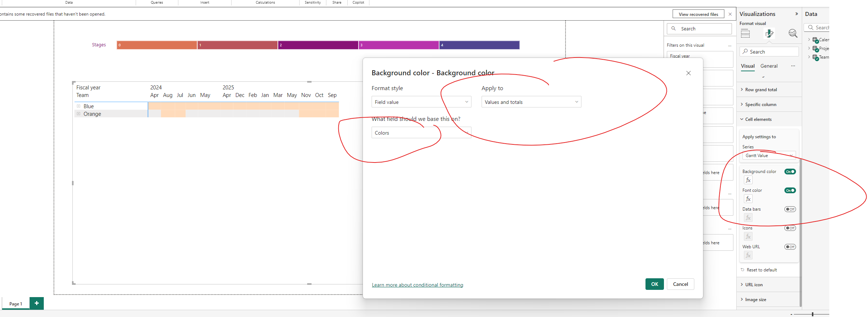Click View recovered files button

[x=698, y=14]
